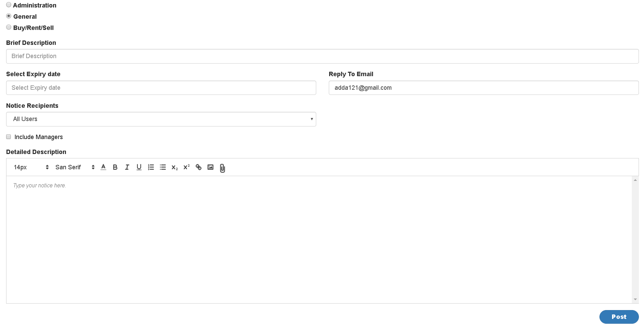The image size is (644, 324).
Task: Select the General radio button
Action: 9,16
